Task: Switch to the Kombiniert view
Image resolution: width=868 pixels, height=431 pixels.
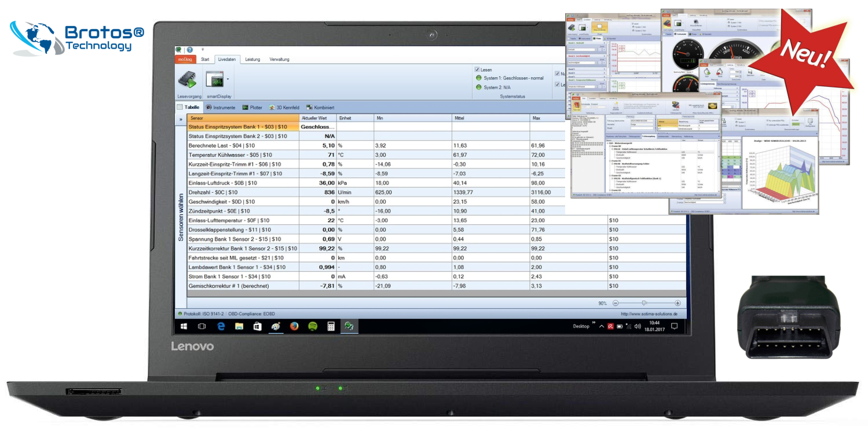Action: [x=320, y=107]
